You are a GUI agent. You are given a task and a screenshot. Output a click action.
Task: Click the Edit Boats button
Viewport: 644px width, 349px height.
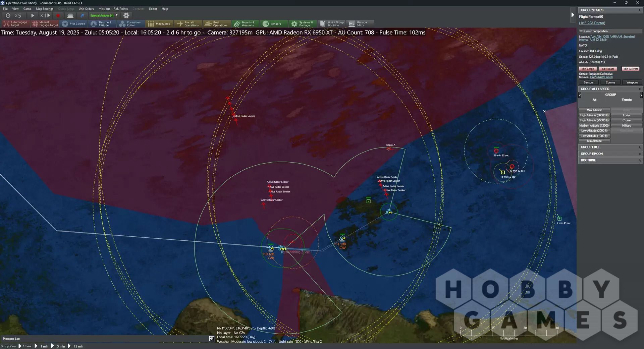608,69
